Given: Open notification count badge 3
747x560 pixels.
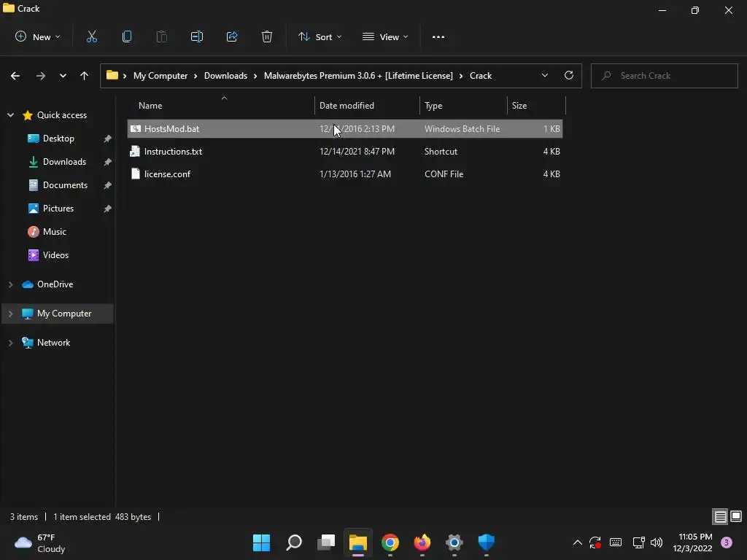Looking at the screenshot, I should pyautogui.click(x=727, y=542).
